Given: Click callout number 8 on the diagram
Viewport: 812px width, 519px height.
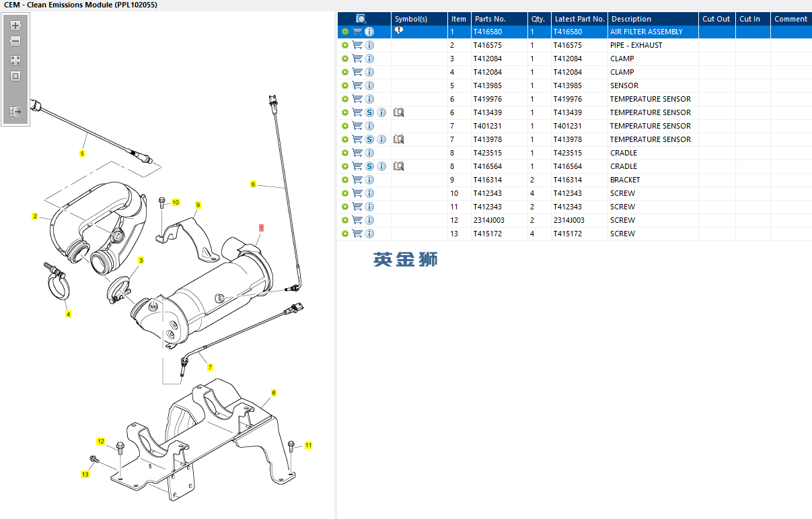Looking at the screenshot, I should point(274,392).
